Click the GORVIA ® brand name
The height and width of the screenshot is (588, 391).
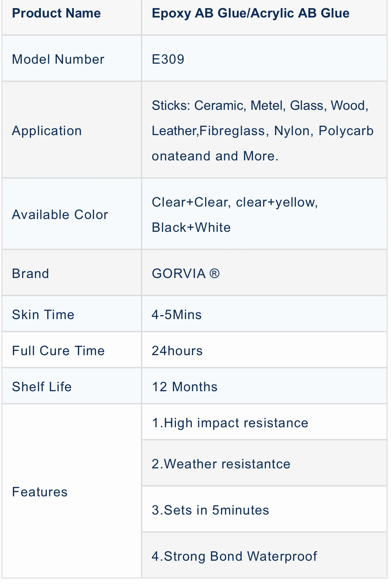[x=186, y=274]
